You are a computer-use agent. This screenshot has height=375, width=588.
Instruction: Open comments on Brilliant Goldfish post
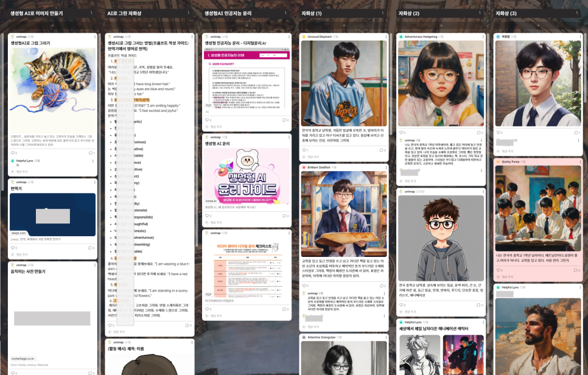[x=383, y=286]
